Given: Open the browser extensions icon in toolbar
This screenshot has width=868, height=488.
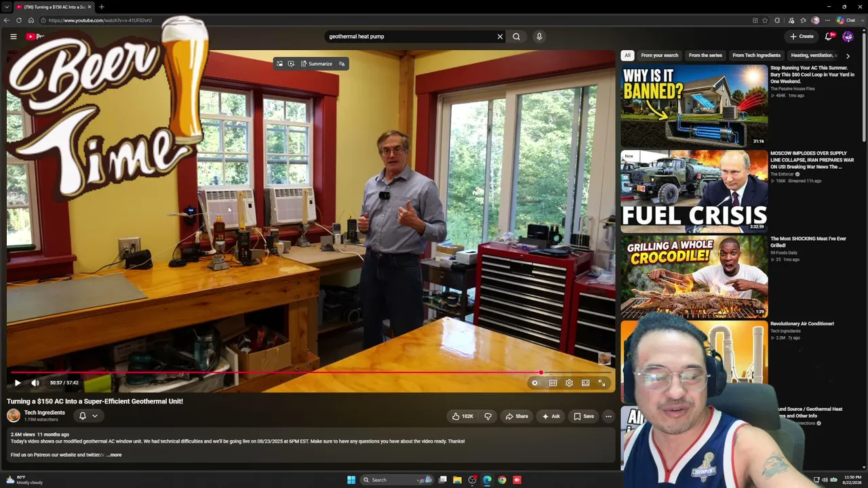Looking at the screenshot, I should click(x=777, y=20).
